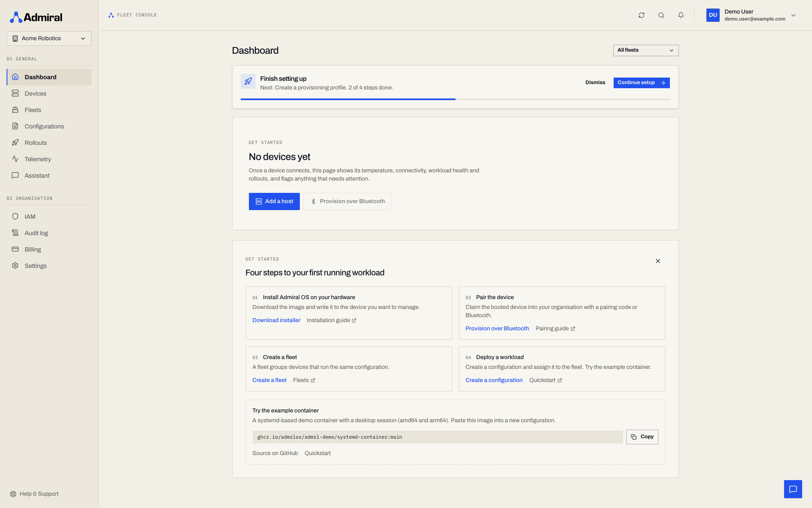Open Source on GitHub link
Screen dimensions: 812x508
point(275,453)
